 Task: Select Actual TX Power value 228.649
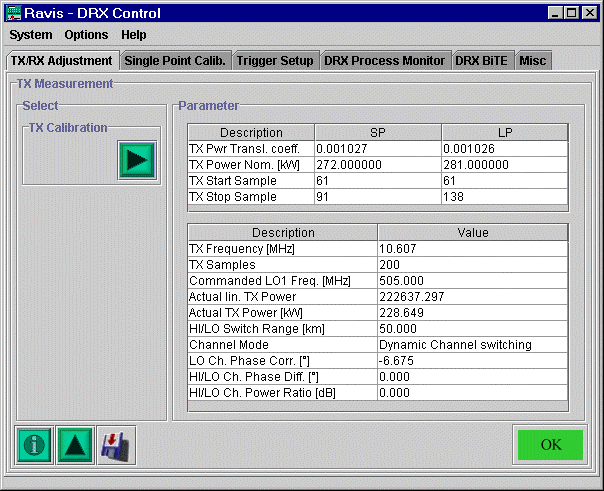coord(473,313)
